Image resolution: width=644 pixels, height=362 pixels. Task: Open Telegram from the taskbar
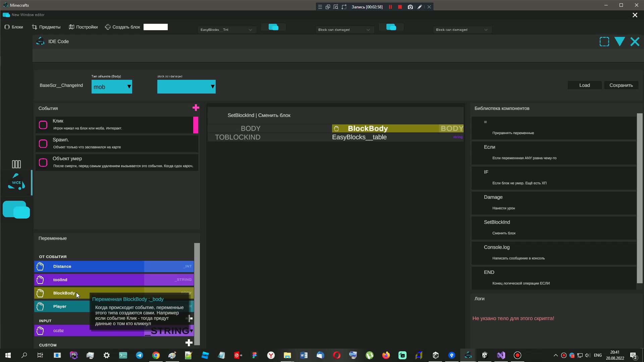[139, 355]
